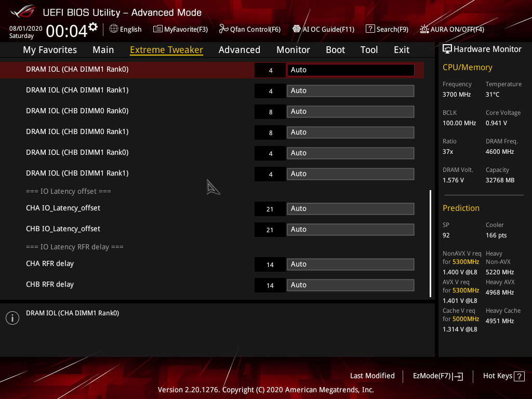This screenshot has height=399, width=532.
Task: Select DRAM IOL (CHB DIMM1 Rank0) label
Action: (x=77, y=152)
